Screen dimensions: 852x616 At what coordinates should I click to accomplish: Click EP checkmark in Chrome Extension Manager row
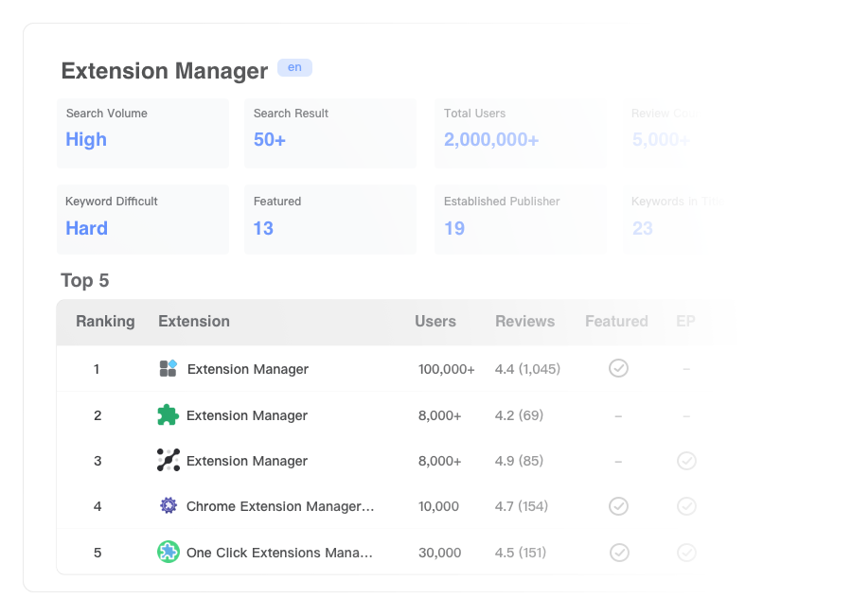pyautogui.click(x=687, y=506)
